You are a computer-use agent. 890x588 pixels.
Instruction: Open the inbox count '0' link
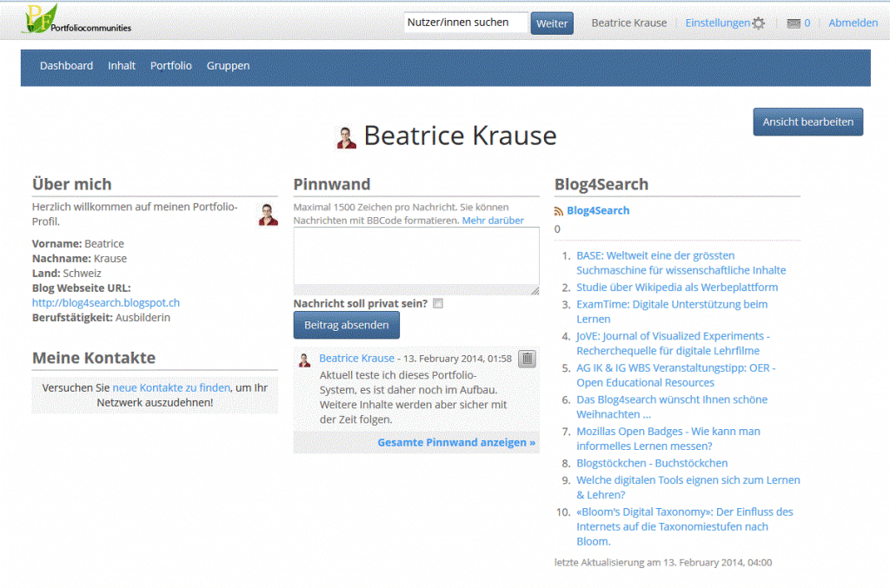tap(807, 23)
